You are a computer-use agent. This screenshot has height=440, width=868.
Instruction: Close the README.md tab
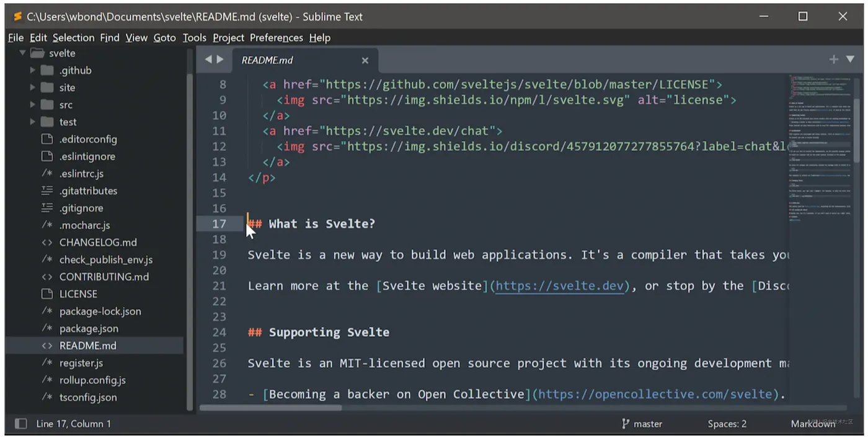point(365,60)
